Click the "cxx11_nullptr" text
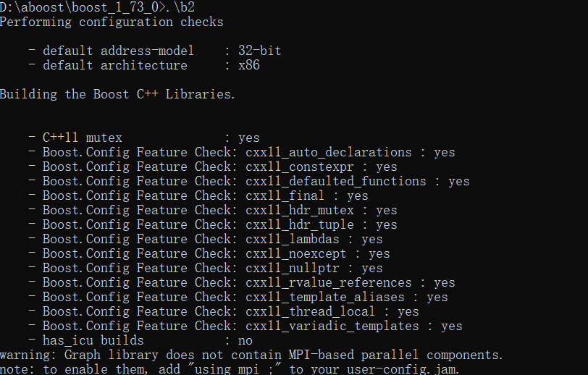Image resolution: width=588 pixels, height=375 pixels. click(293, 268)
